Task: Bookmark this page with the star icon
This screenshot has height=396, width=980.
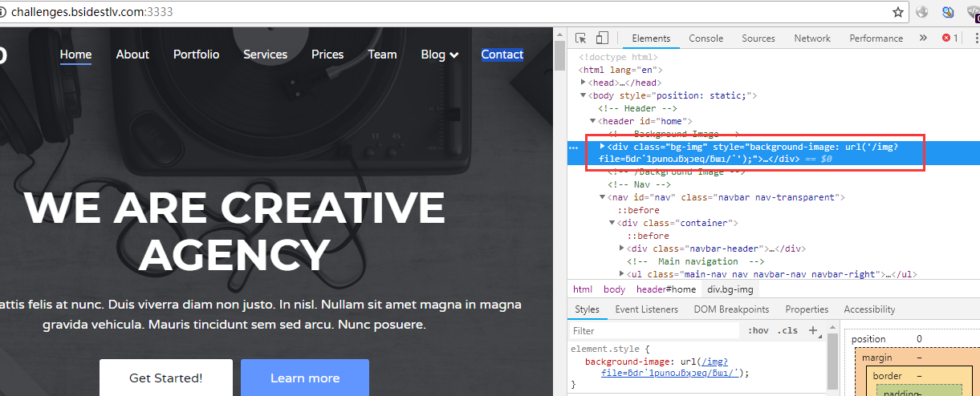Action: pos(898,12)
